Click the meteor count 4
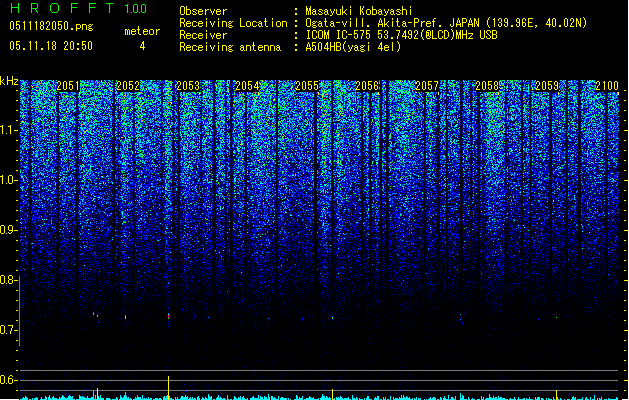 (142, 47)
